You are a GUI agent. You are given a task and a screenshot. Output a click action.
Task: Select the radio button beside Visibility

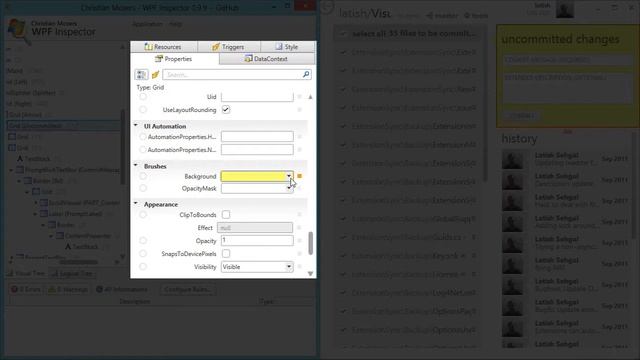pyautogui.click(x=143, y=267)
